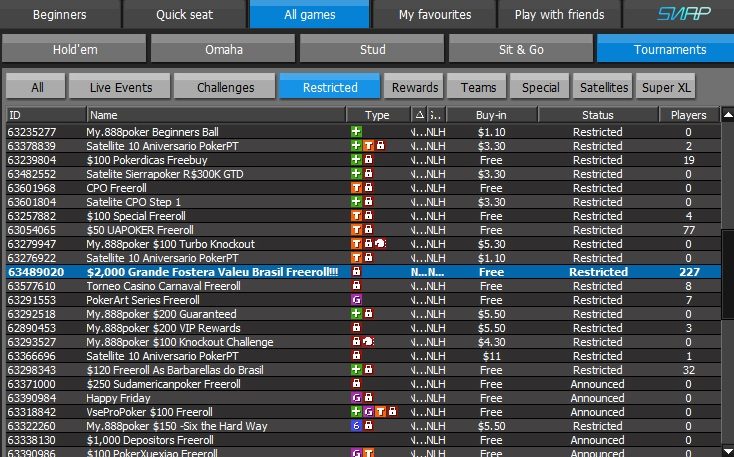Click green plus icon in Satelite CPO Step 1 row
Screen dimensions: 734x457
(x=356, y=202)
